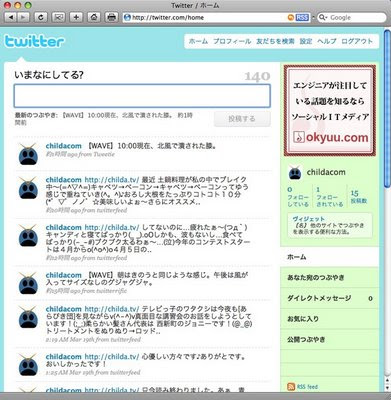Open the ヘルプ navigation link
The image size is (391, 400).
point(327,41)
